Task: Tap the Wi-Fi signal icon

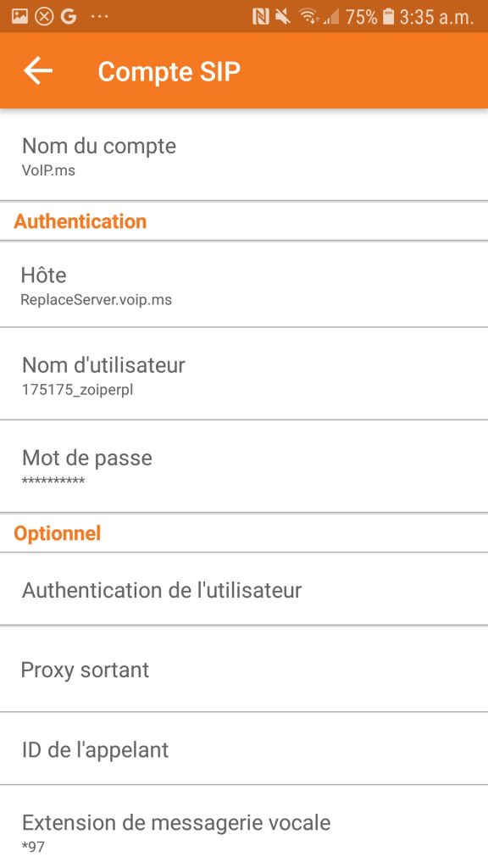Action: [x=308, y=17]
